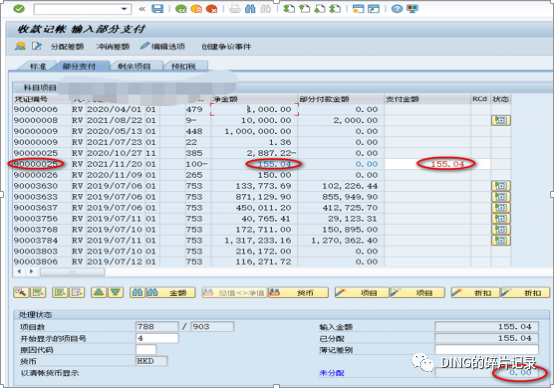Click the 创建争议事件 button
The height and width of the screenshot is (388, 554).
pyautogui.click(x=226, y=47)
